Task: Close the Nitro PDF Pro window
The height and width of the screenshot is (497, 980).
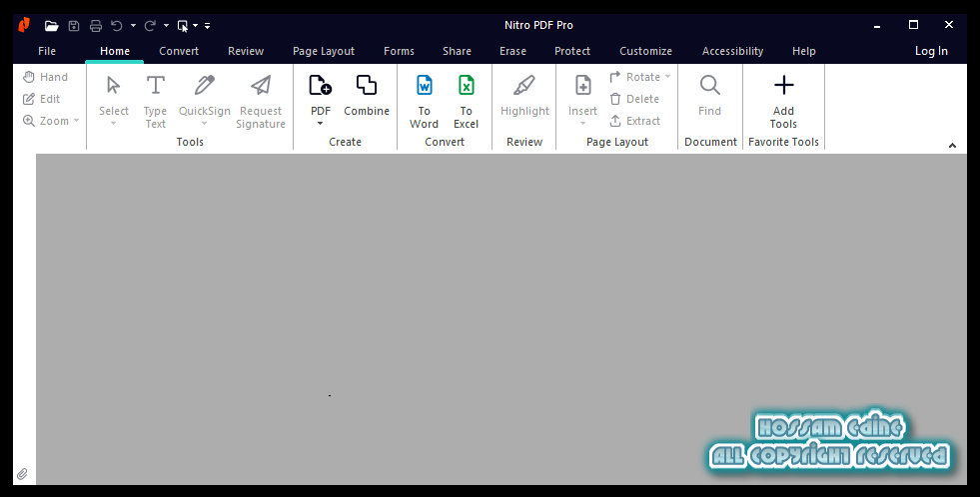Action: coord(949,25)
